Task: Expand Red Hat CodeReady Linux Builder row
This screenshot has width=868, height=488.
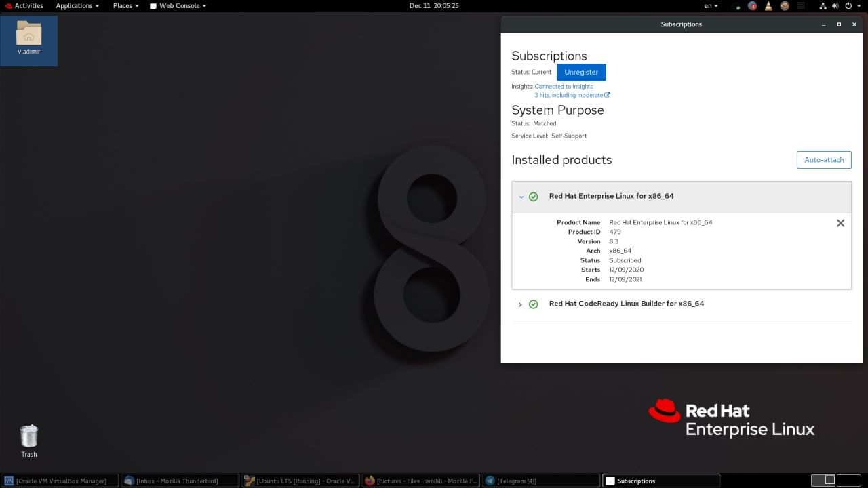Action: click(520, 304)
